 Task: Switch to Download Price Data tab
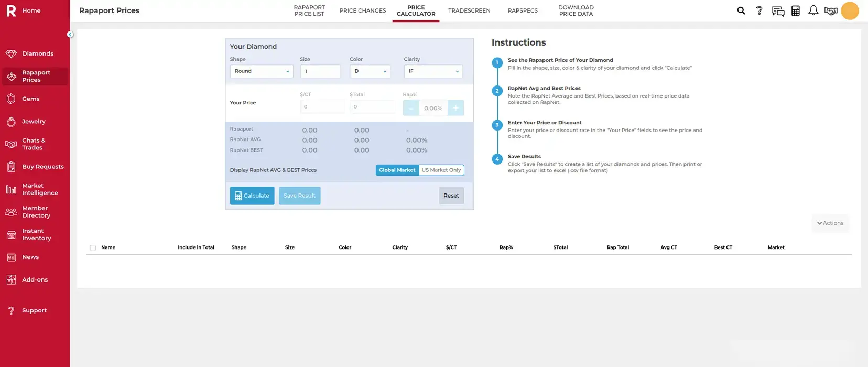(x=576, y=11)
